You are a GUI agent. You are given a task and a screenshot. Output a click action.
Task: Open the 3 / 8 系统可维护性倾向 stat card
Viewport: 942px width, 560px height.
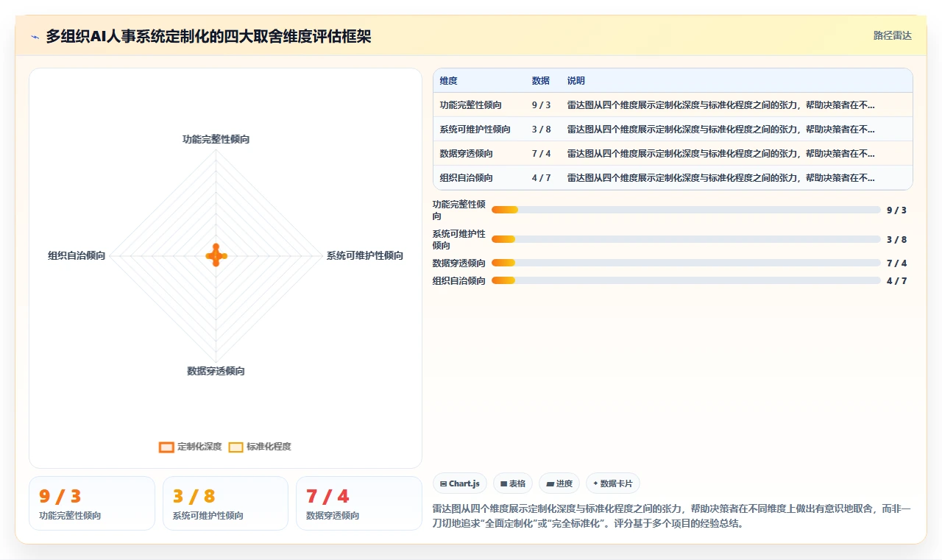[225, 503]
